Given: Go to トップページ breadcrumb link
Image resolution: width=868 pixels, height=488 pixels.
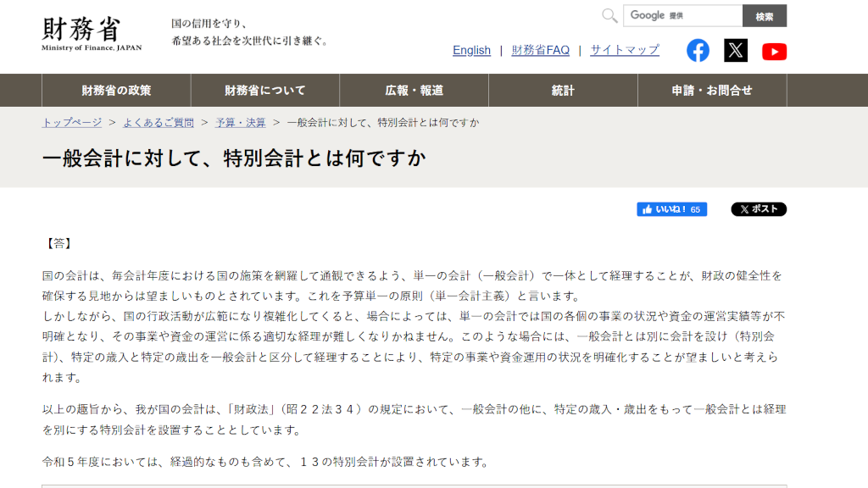Looking at the screenshot, I should click(x=72, y=122).
